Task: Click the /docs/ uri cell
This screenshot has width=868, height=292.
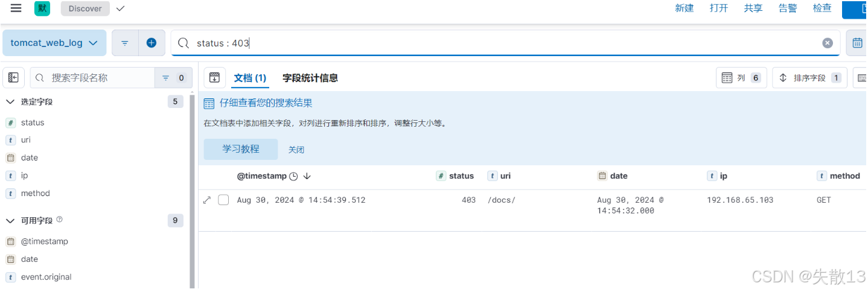Action: coord(501,200)
